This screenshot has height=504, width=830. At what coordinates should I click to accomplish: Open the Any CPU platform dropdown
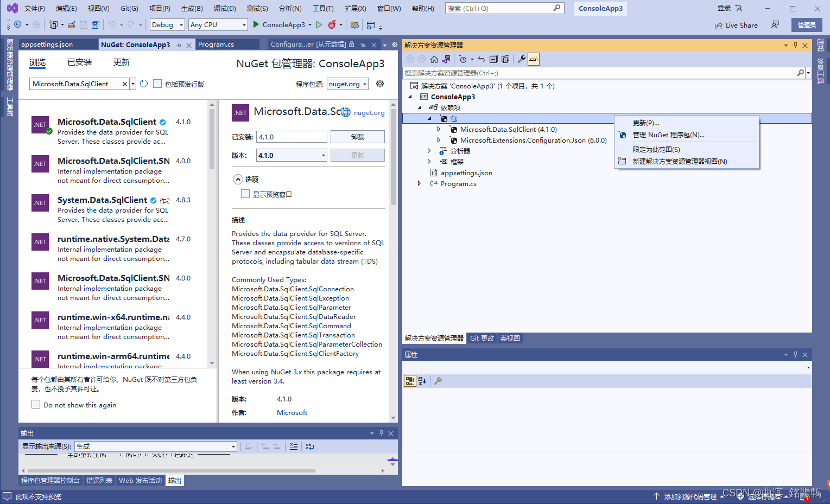pyautogui.click(x=218, y=24)
